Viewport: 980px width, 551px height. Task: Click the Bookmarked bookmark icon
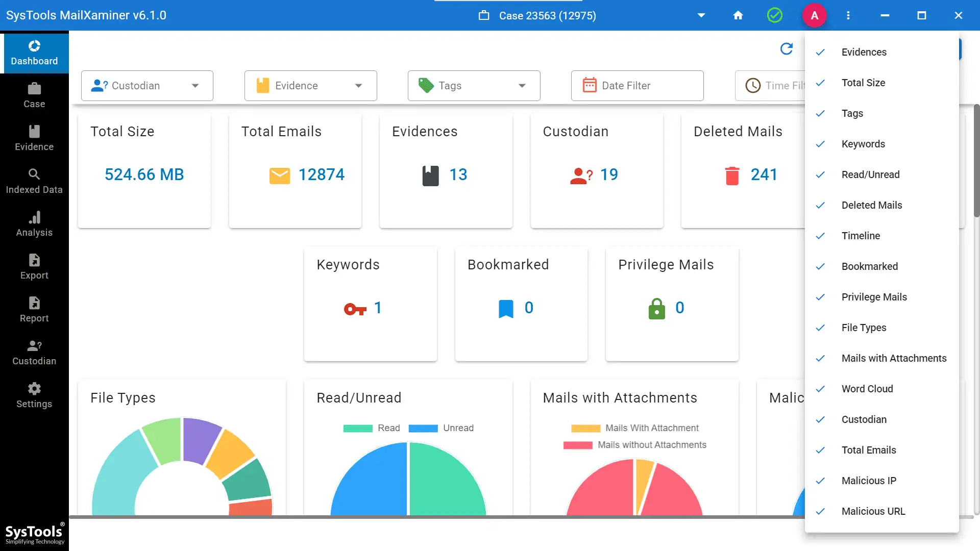click(506, 309)
